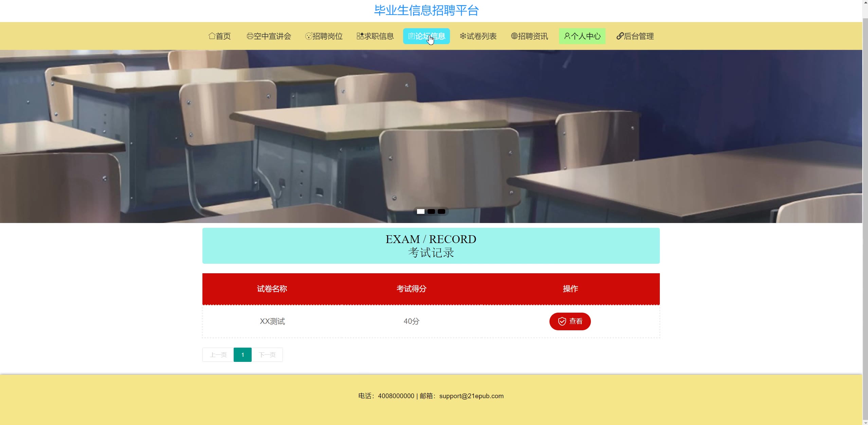This screenshot has height=425, width=868.
Task: Select the first carousel indicator dot
Action: [421, 211]
